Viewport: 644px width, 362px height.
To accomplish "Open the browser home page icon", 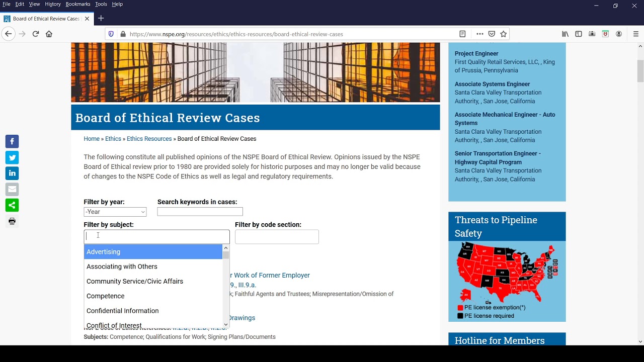I will click(x=49, y=34).
